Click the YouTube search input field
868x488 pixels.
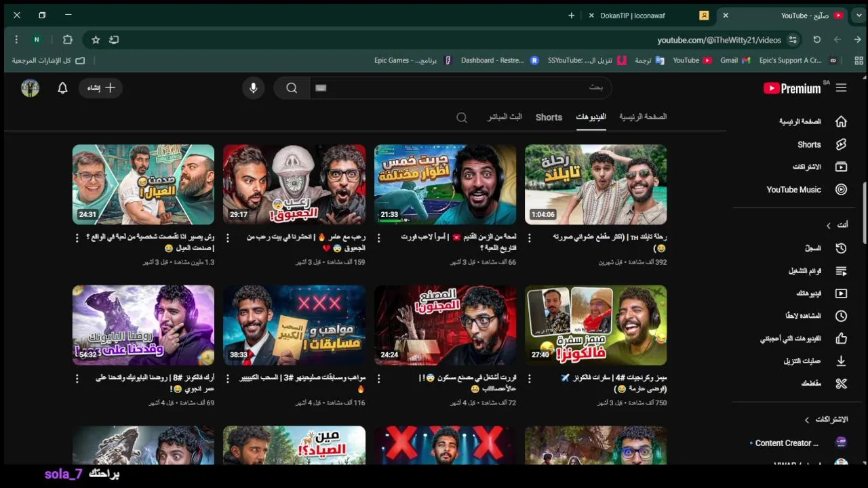click(461, 87)
